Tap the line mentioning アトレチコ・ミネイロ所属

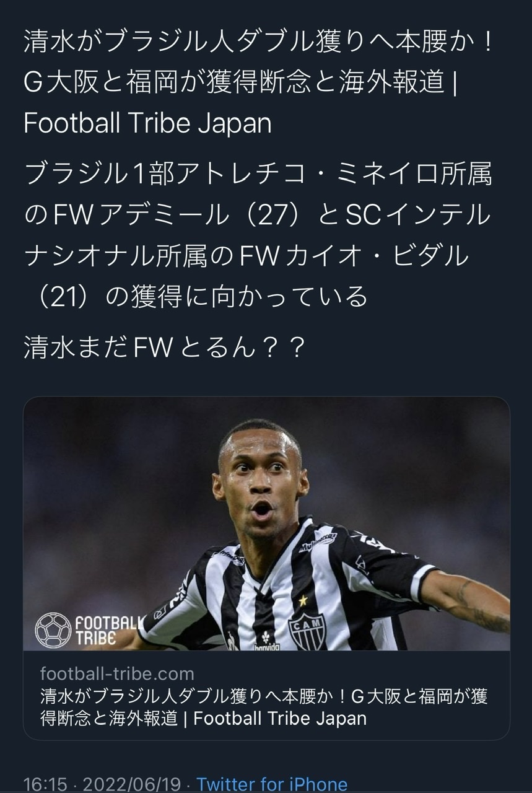[x=258, y=175]
